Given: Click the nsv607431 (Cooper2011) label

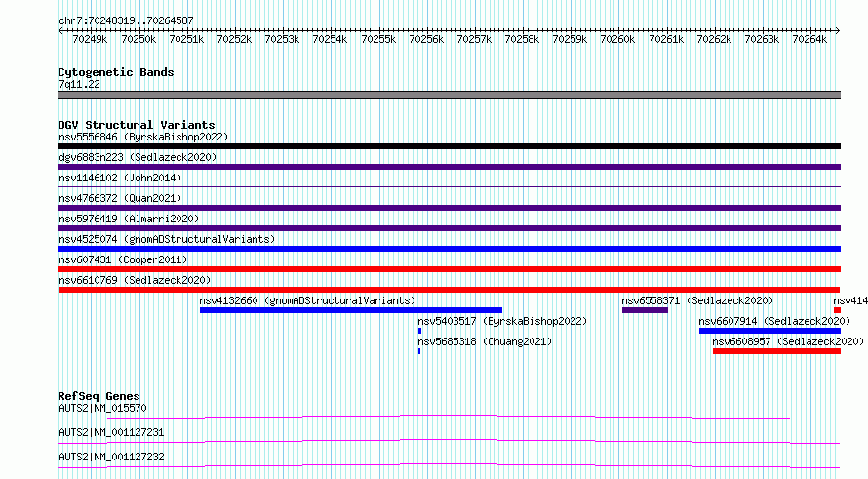Looking at the screenshot, I should coord(123,259).
